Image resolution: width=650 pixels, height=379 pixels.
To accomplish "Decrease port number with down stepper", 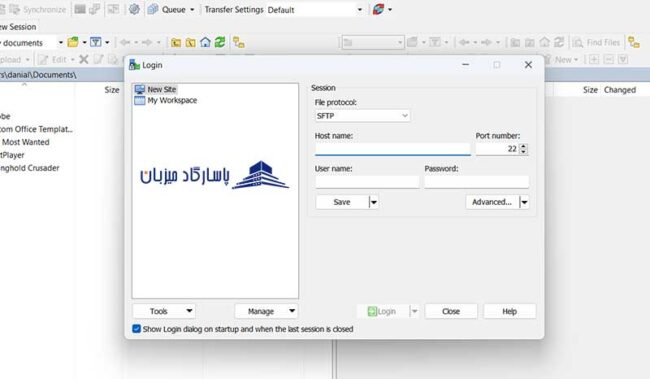I will coord(524,151).
